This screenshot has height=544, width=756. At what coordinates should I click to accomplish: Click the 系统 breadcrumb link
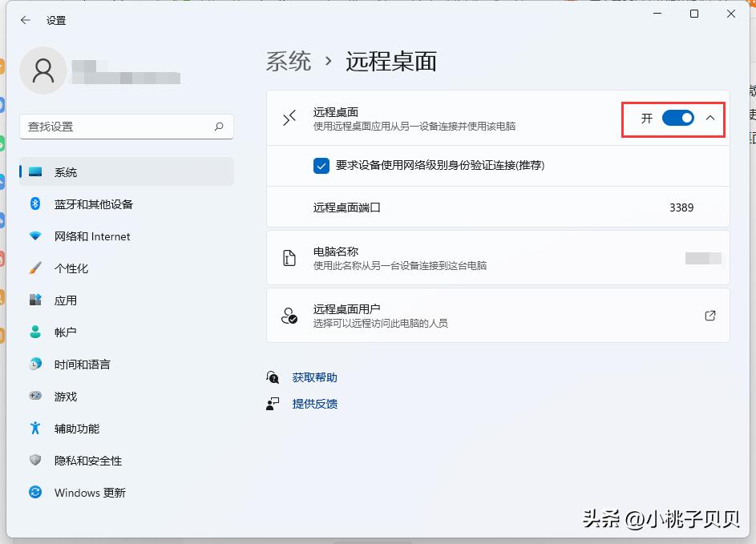coord(289,61)
